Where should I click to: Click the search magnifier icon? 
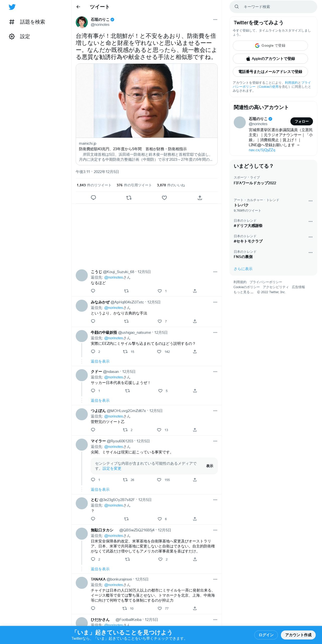[236, 7]
